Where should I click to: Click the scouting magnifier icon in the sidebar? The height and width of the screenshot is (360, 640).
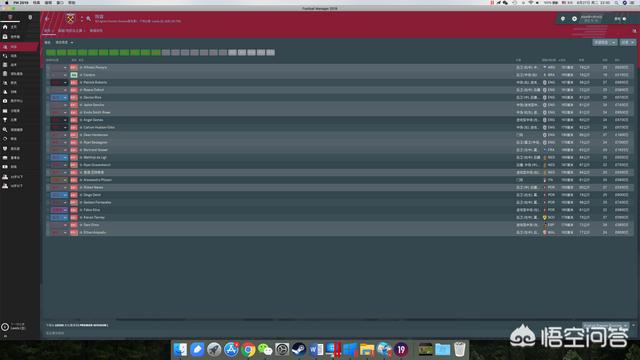tap(5, 129)
